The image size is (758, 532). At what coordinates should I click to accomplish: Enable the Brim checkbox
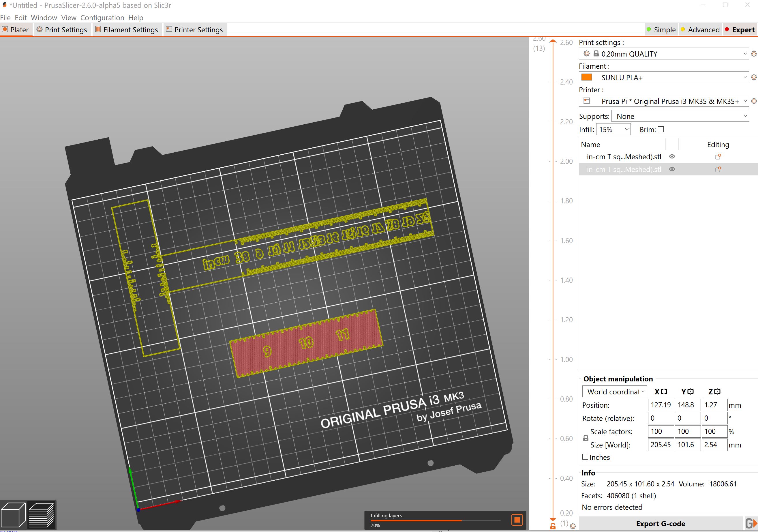pyautogui.click(x=660, y=130)
